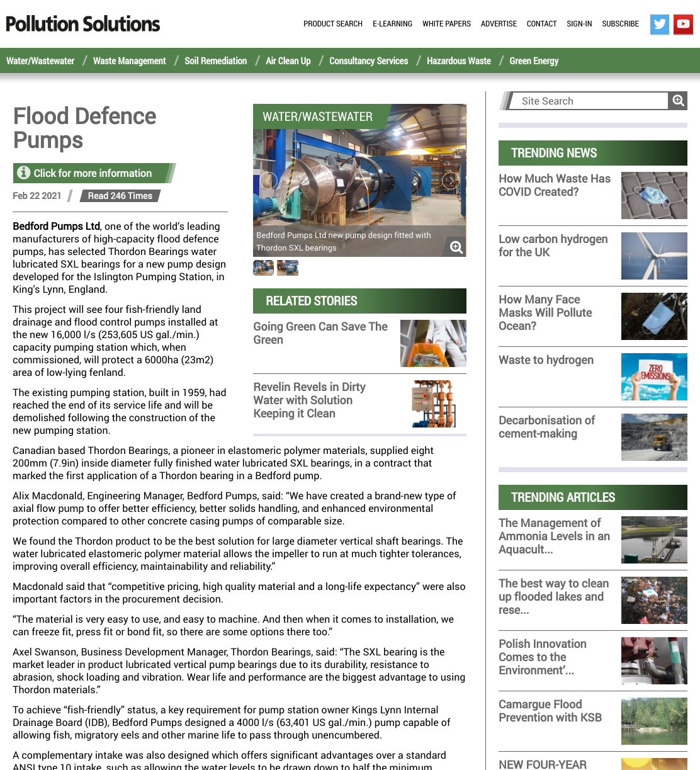Open Advertise menu item

tap(499, 24)
